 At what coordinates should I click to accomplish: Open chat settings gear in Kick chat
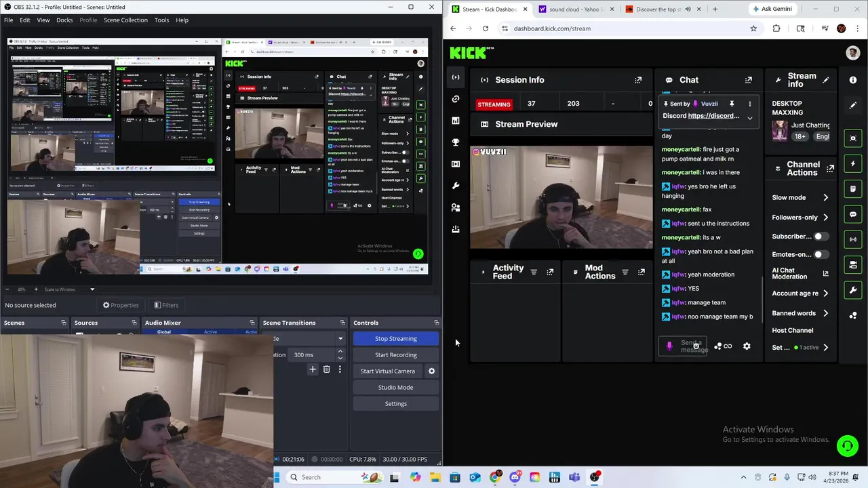[x=747, y=346]
